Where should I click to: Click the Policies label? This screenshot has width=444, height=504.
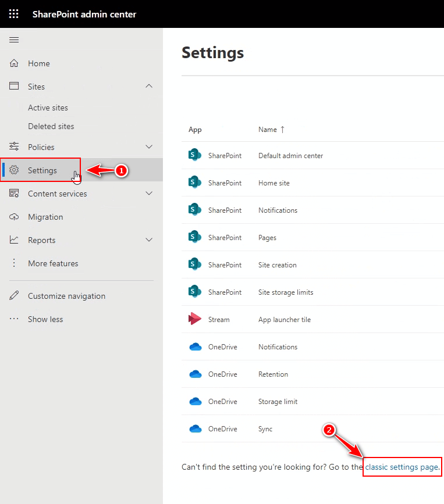pos(41,147)
